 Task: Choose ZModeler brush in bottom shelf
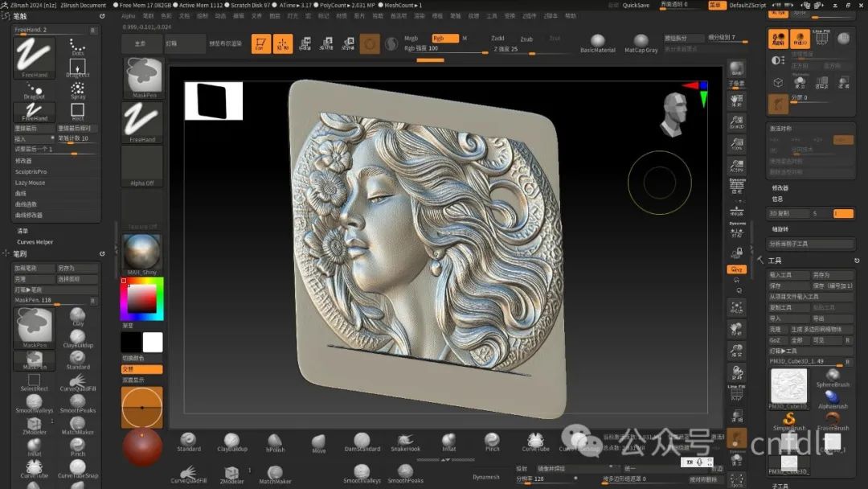(231, 475)
